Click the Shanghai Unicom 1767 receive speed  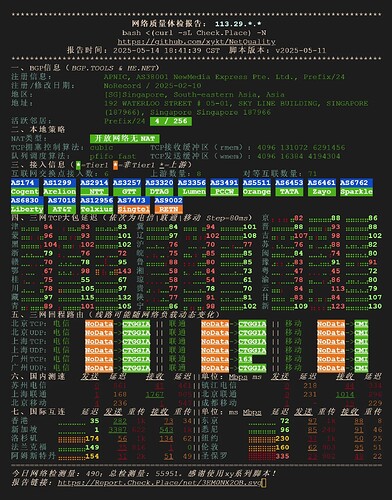pos(155,394)
